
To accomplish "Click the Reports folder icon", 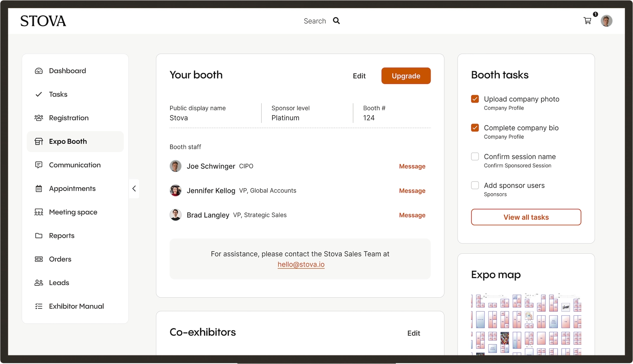I will pos(39,236).
